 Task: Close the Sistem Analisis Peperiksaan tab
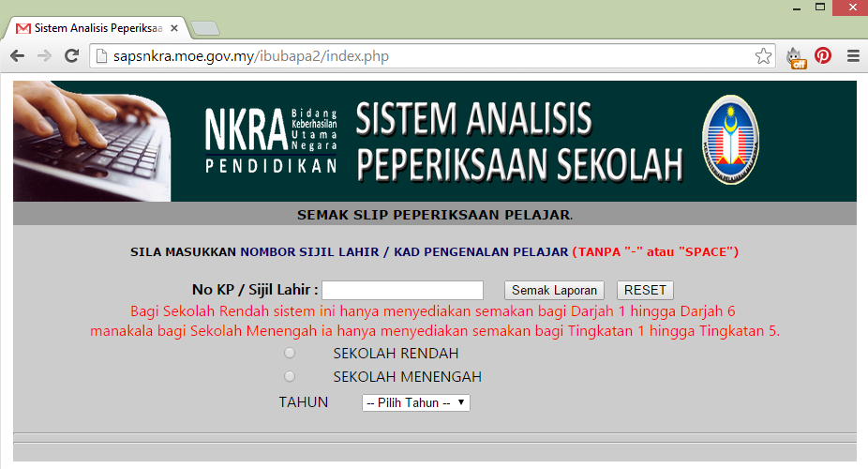coord(173,28)
